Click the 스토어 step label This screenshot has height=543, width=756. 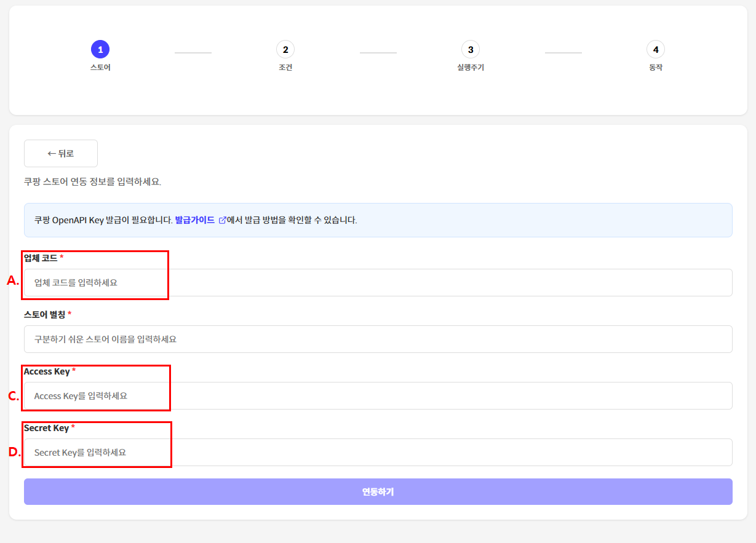pyautogui.click(x=100, y=68)
